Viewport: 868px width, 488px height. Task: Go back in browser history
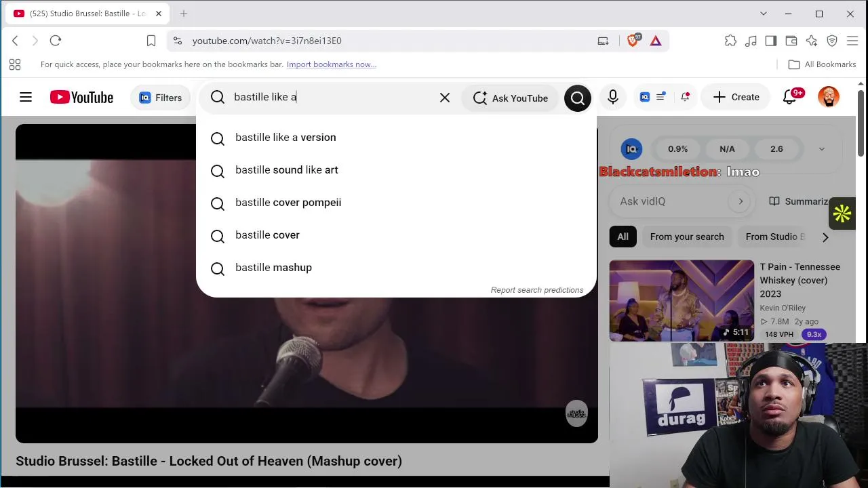[15, 41]
